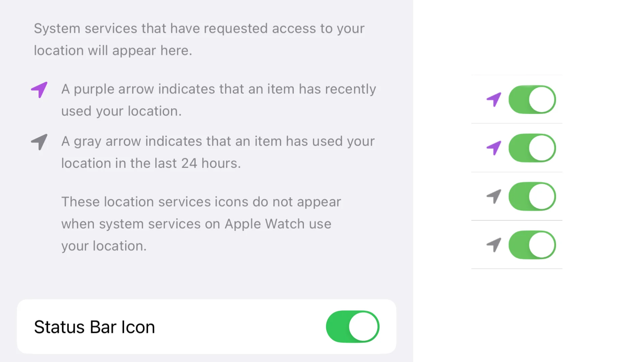The height and width of the screenshot is (362, 644).
Task: Click the purple arrow beside the second switch
Action: [x=494, y=148]
